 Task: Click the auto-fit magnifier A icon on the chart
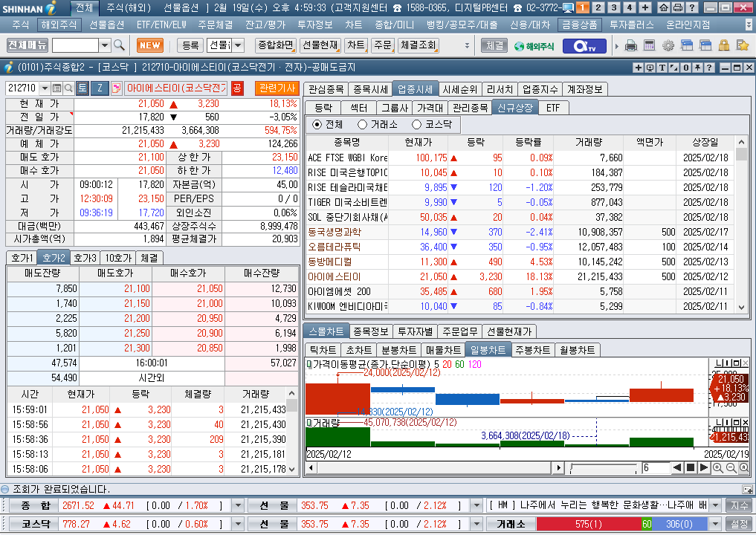[x=744, y=468]
